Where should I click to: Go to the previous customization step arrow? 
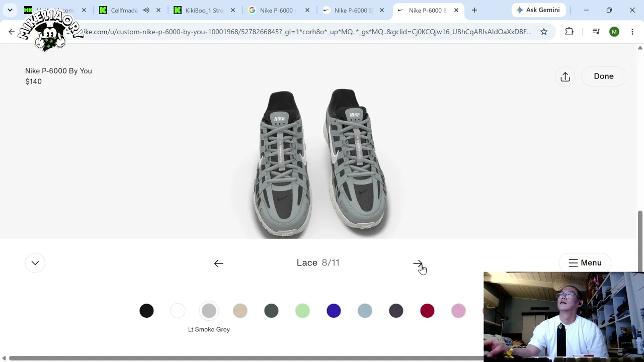[218, 263]
